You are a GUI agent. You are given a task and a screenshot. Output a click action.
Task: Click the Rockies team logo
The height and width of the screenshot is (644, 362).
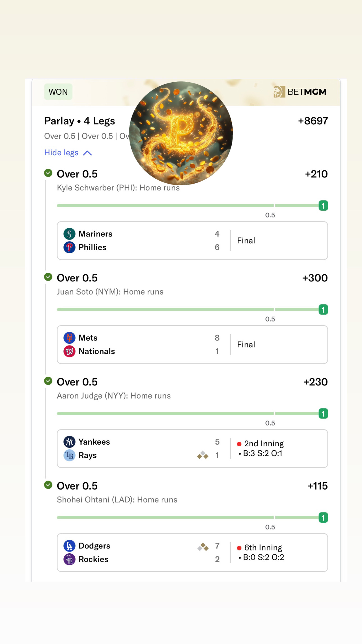coord(69,559)
